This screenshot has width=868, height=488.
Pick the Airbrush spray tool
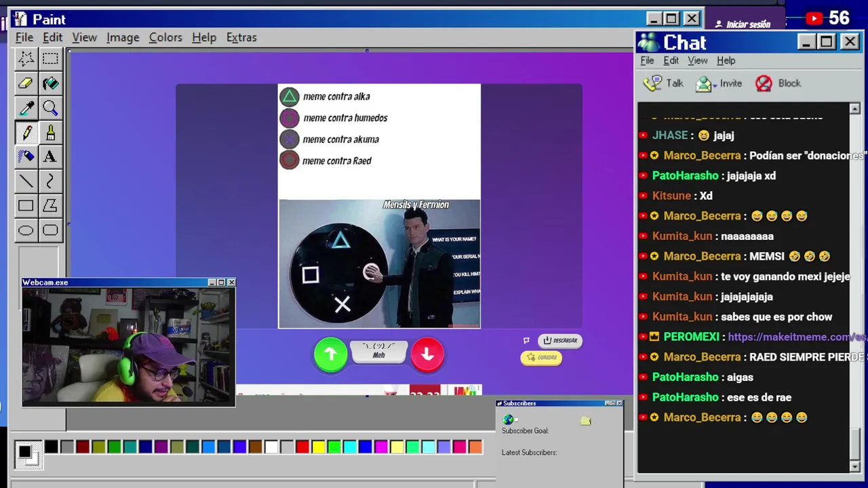tap(26, 157)
